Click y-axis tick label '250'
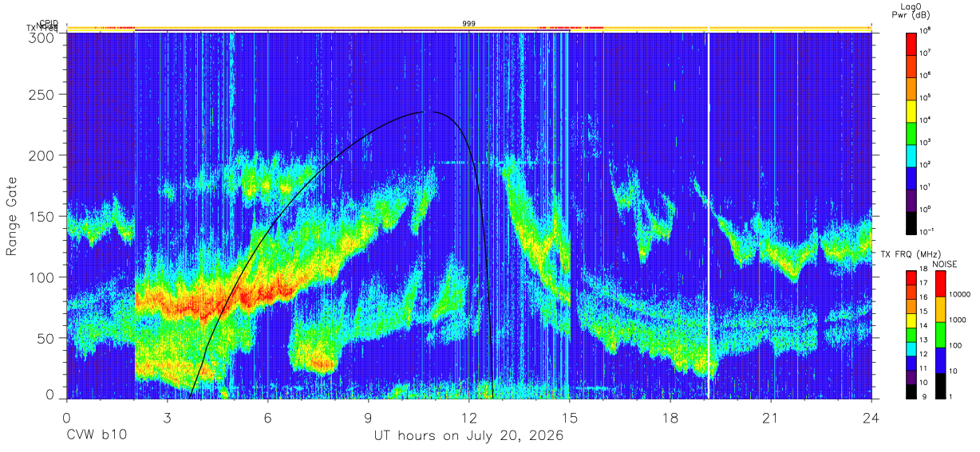 pos(41,95)
